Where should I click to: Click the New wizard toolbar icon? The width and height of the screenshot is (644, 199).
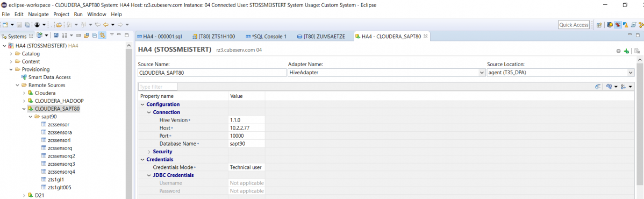(6, 25)
